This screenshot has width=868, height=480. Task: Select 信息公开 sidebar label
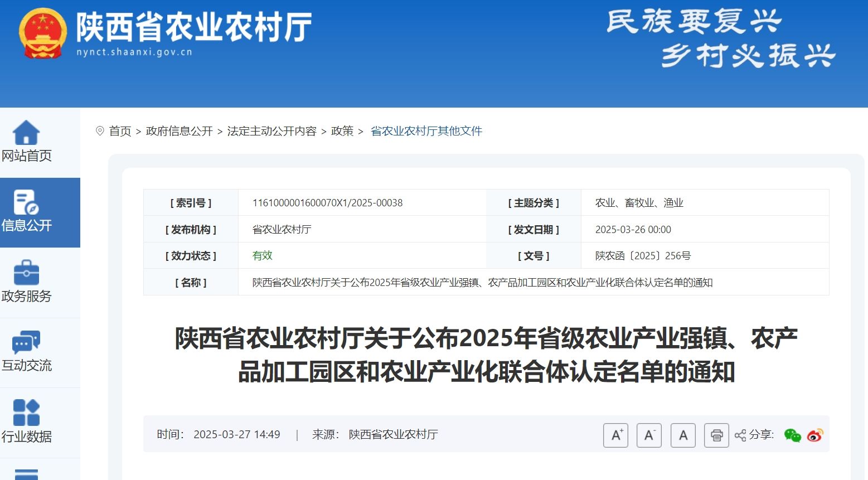click(26, 225)
